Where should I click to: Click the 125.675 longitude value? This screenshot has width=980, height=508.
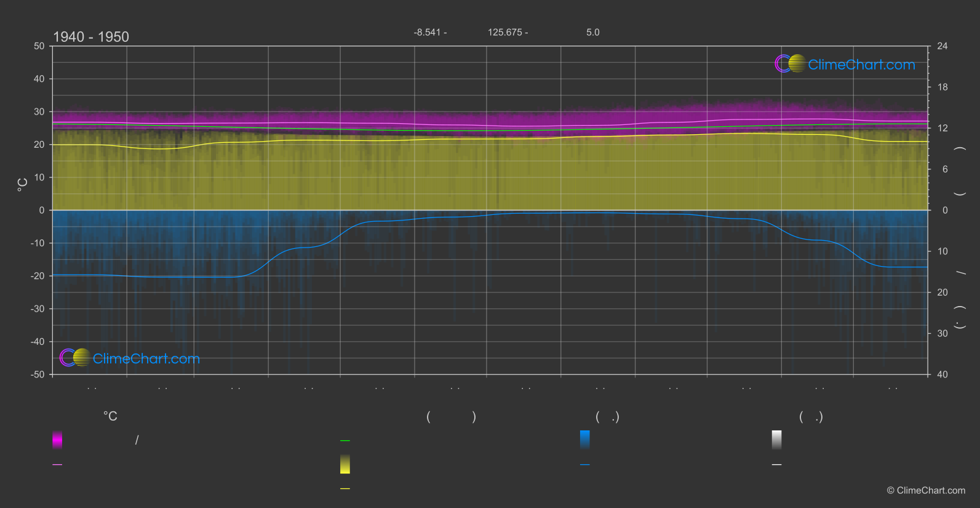coord(508,33)
